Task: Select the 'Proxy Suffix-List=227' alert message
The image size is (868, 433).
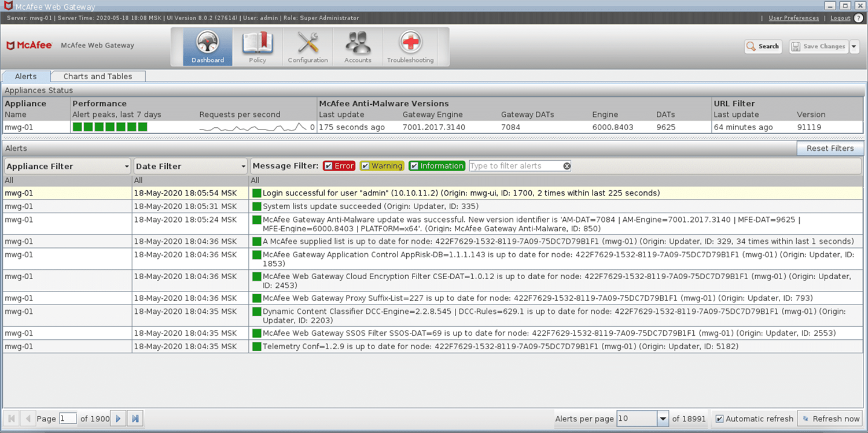Action: 538,298
